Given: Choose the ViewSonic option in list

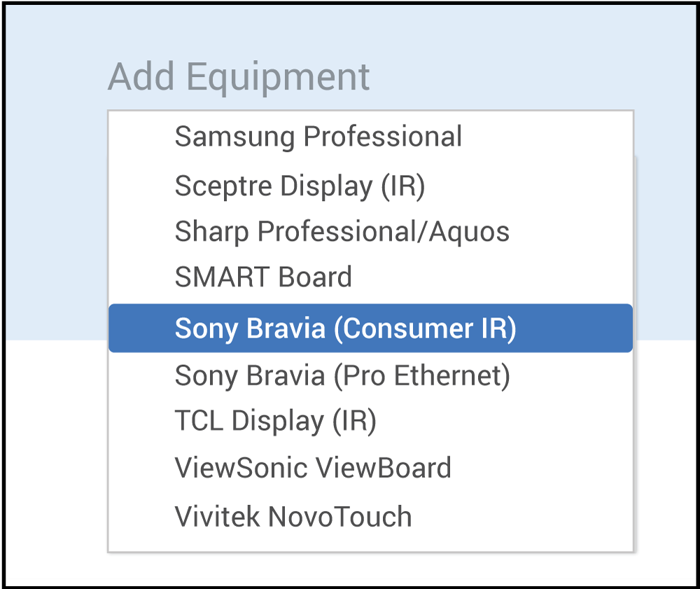Looking at the screenshot, I should tap(313, 468).
